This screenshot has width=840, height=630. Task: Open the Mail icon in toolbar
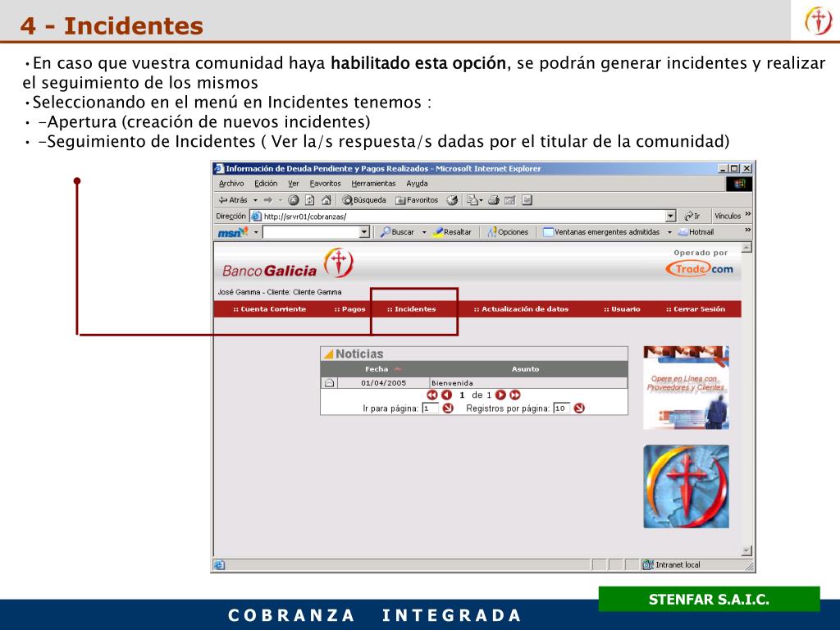click(472, 200)
